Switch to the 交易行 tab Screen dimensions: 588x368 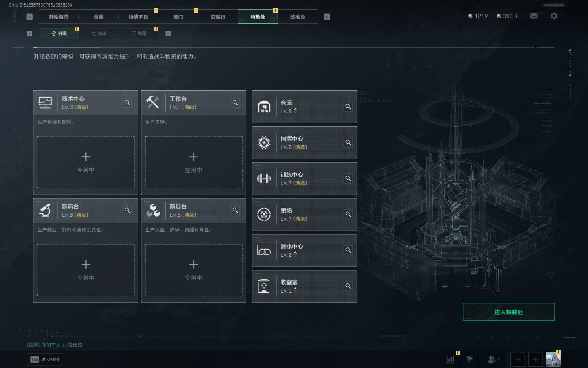pyautogui.click(x=218, y=17)
